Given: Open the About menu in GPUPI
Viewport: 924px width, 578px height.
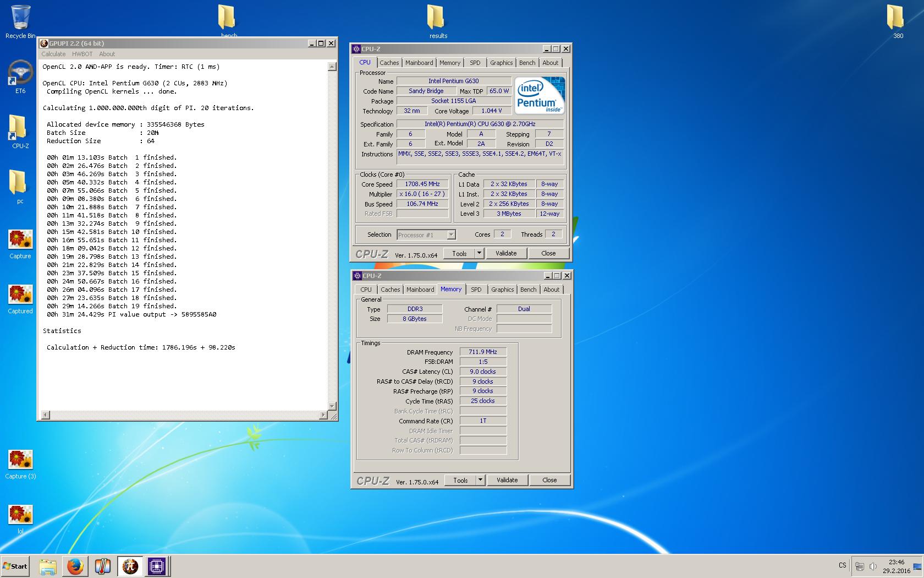Looking at the screenshot, I should (x=107, y=54).
